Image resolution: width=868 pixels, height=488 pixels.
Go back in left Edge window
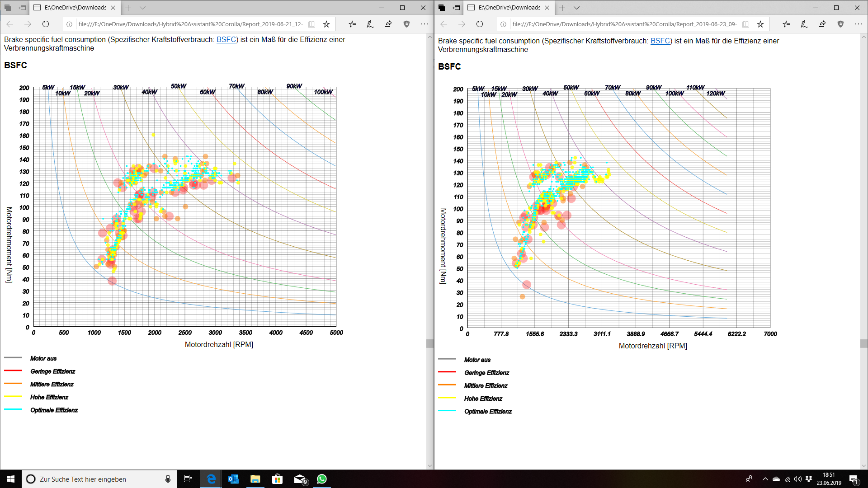(10, 24)
